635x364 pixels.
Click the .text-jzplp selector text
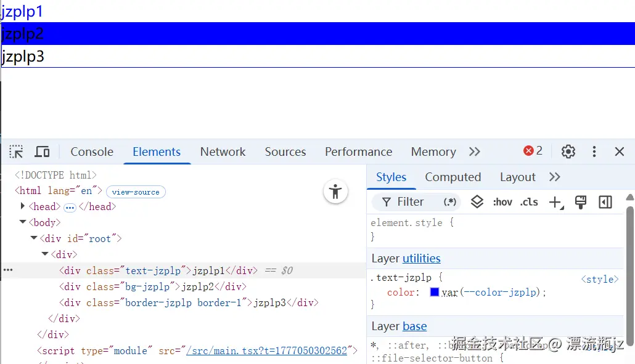[401, 277]
